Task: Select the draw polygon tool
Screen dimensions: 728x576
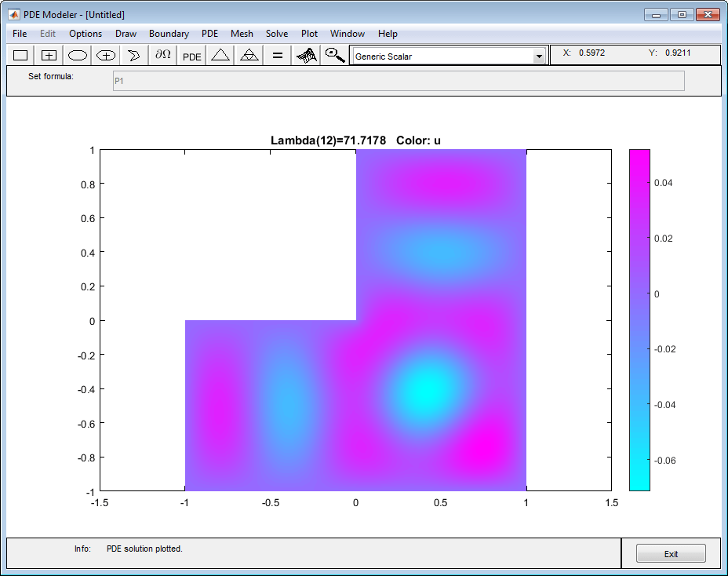Action: click(x=133, y=55)
